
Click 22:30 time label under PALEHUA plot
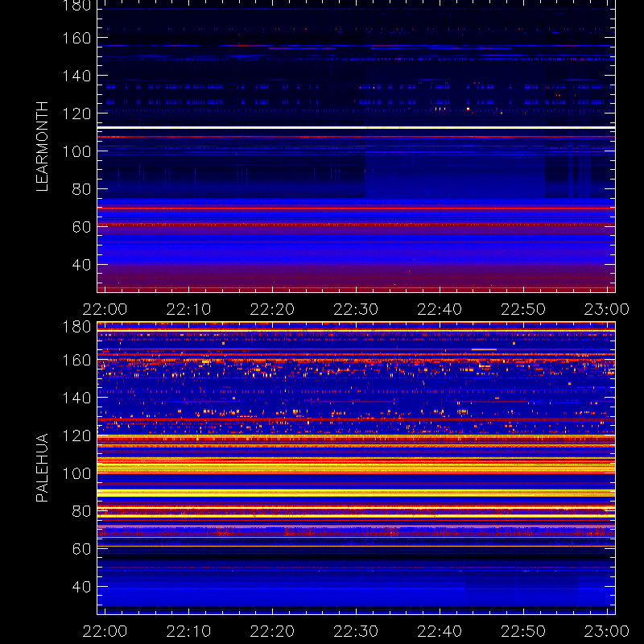pyautogui.click(x=356, y=631)
